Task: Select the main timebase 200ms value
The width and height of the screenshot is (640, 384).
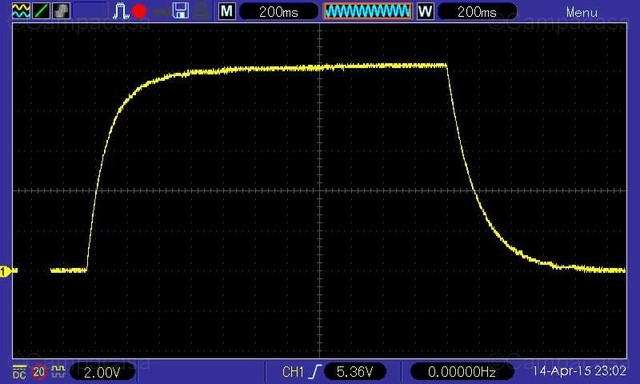Action: pyautogui.click(x=279, y=11)
